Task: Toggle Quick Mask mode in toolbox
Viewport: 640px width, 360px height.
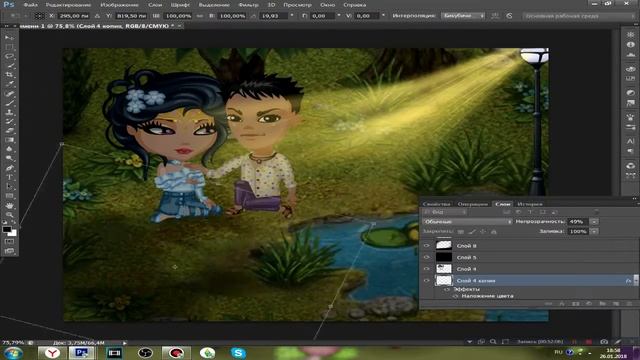Action: [x=9, y=242]
